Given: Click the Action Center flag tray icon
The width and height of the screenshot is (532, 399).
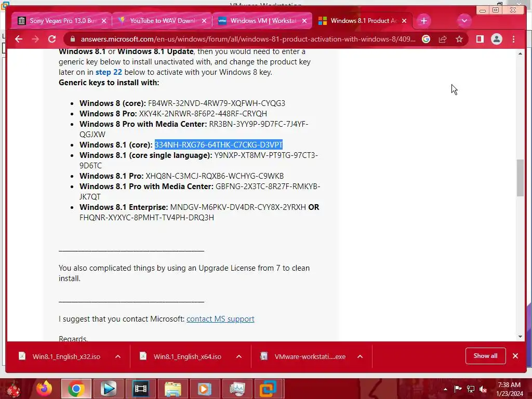Looking at the screenshot, I should pos(458,389).
